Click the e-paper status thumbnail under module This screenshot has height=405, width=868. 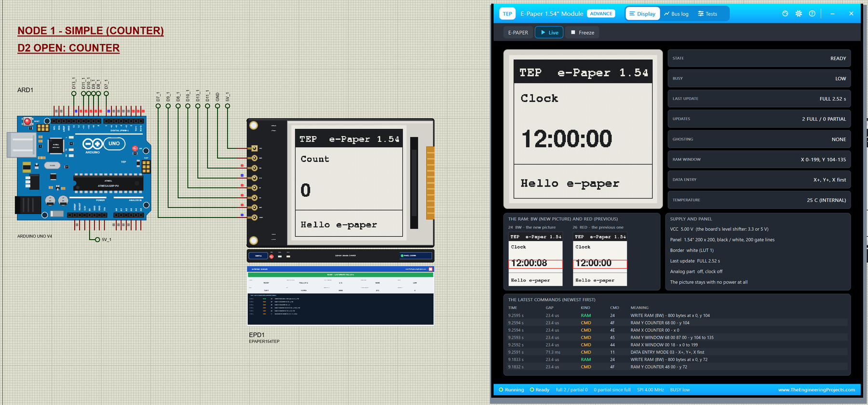click(x=340, y=295)
